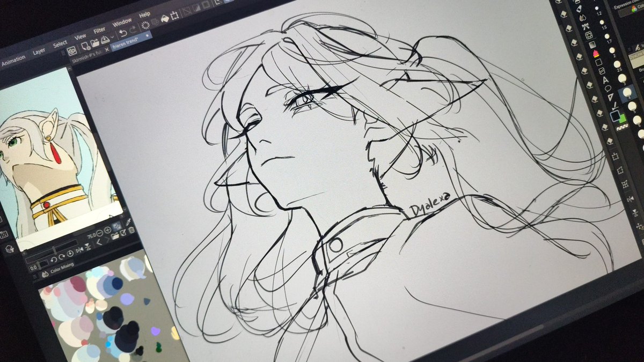Open the Help menu

144,14
